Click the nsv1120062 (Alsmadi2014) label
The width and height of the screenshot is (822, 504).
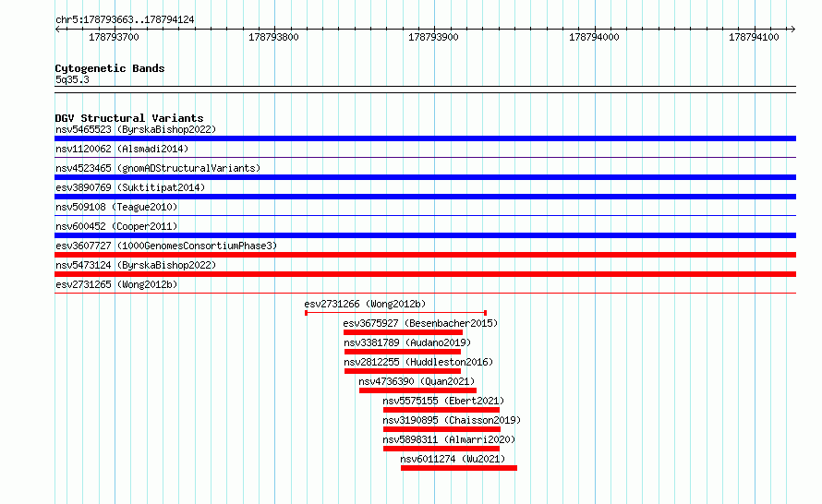coord(122,149)
